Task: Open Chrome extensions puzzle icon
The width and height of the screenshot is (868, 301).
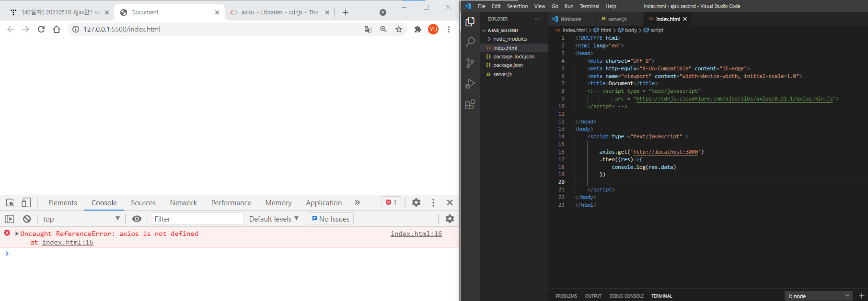Action: coord(418,29)
